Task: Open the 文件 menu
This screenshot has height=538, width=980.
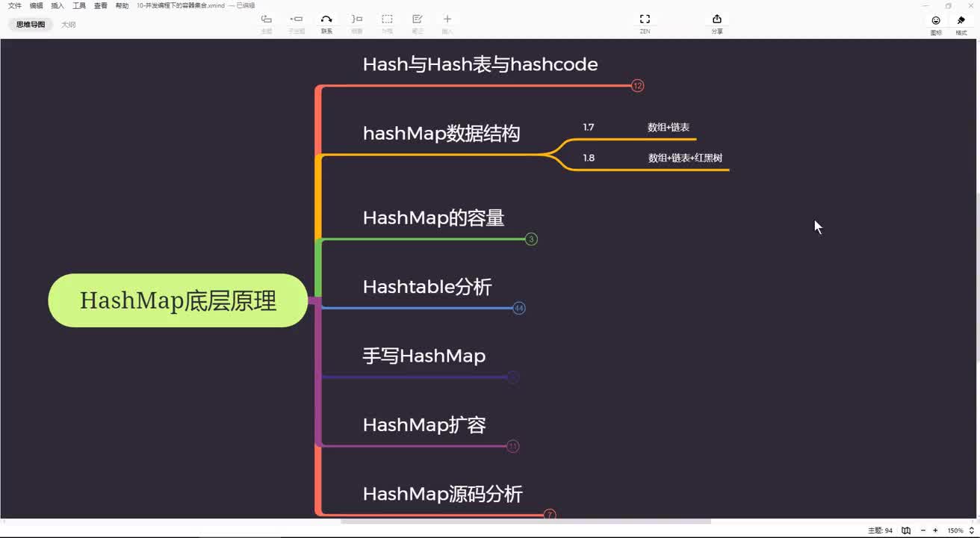Action: (x=14, y=5)
